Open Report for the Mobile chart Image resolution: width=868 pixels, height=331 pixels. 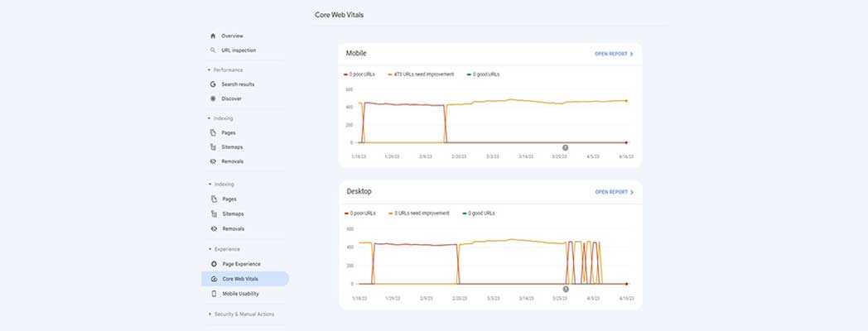tap(613, 54)
